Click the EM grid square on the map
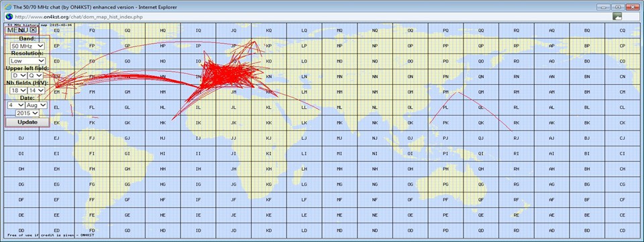Image resolution: width=644 pixels, height=242 pixels. pos(56,92)
